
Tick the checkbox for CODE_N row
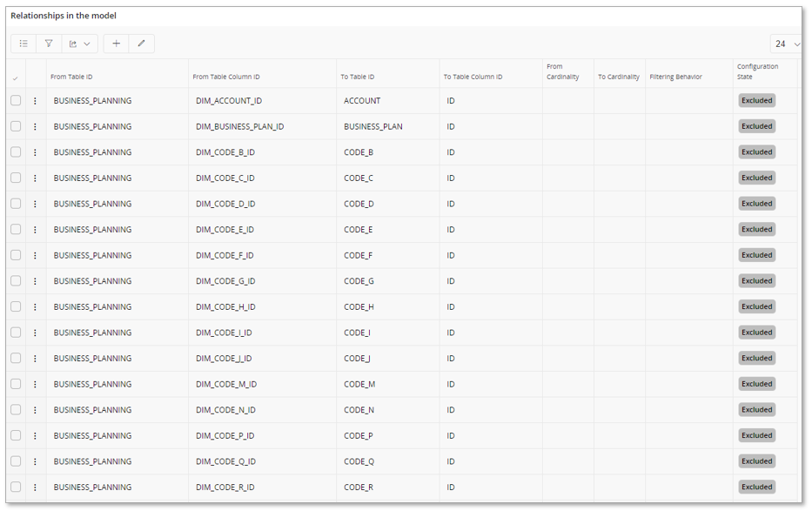[16, 410]
